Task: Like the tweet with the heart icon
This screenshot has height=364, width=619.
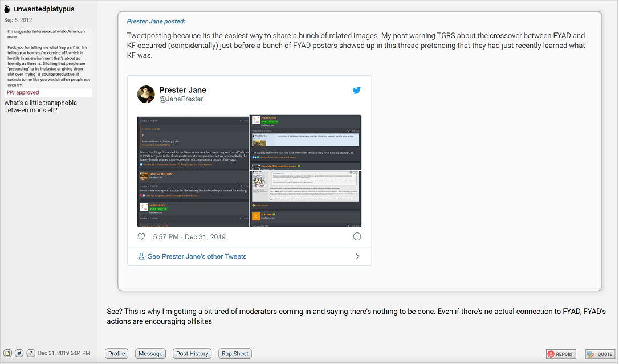Action: pyautogui.click(x=141, y=236)
